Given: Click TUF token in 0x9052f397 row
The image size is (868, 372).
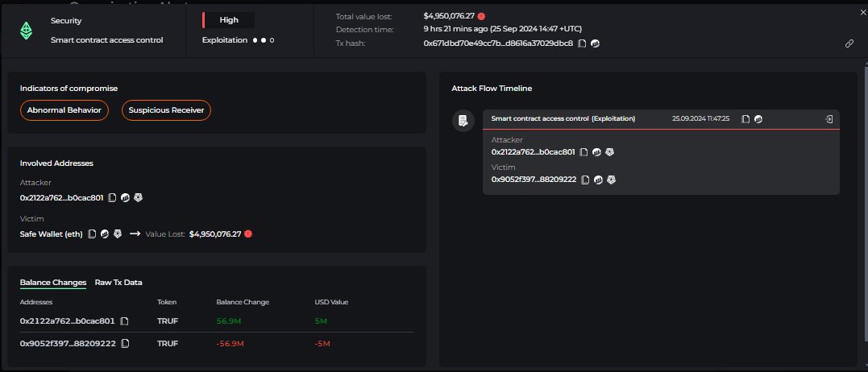Looking at the screenshot, I should click(168, 343).
